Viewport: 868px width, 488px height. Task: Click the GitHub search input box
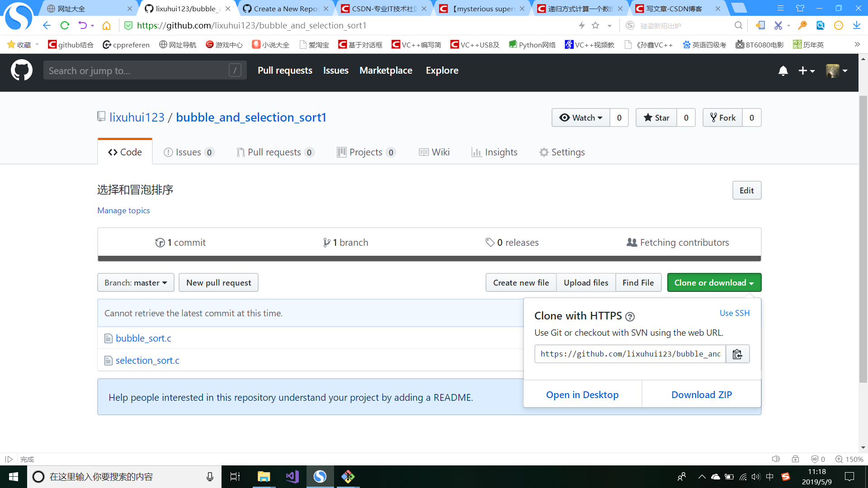[145, 70]
